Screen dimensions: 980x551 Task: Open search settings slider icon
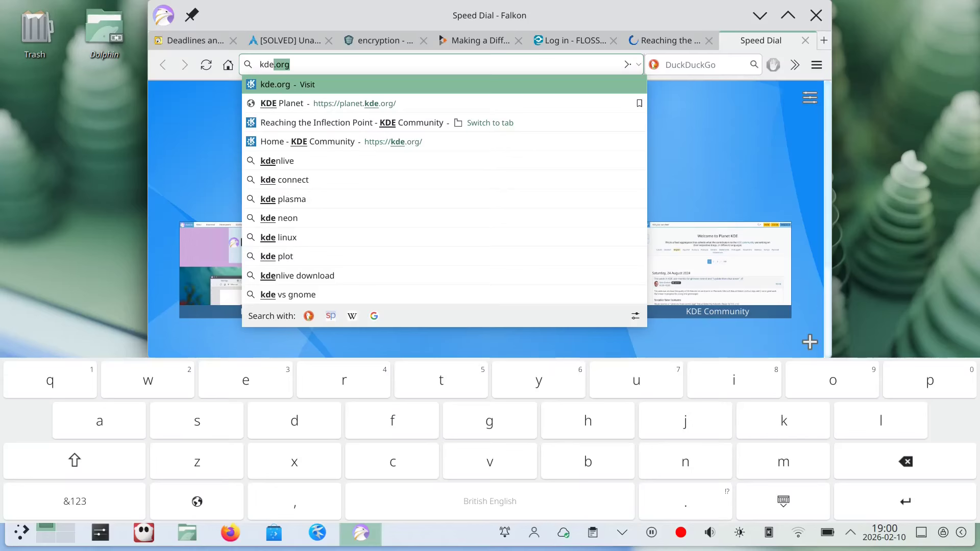tap(635, 316)
